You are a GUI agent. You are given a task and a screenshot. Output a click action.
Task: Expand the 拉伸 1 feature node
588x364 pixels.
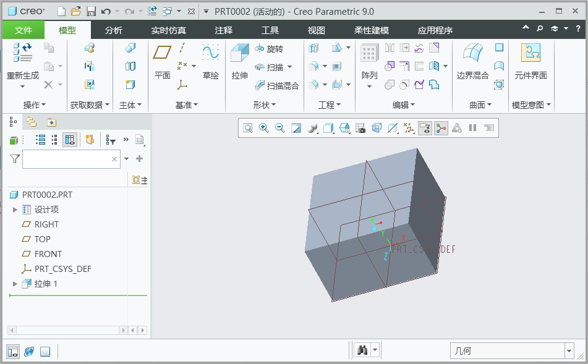[15, 284]
